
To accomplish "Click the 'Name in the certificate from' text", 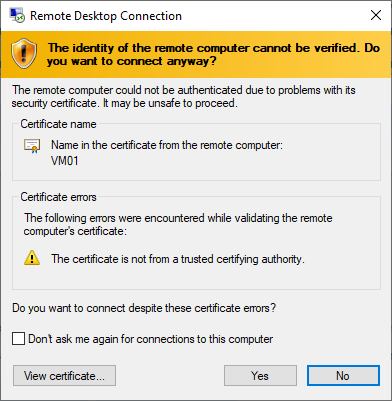I will pos(167,145).
